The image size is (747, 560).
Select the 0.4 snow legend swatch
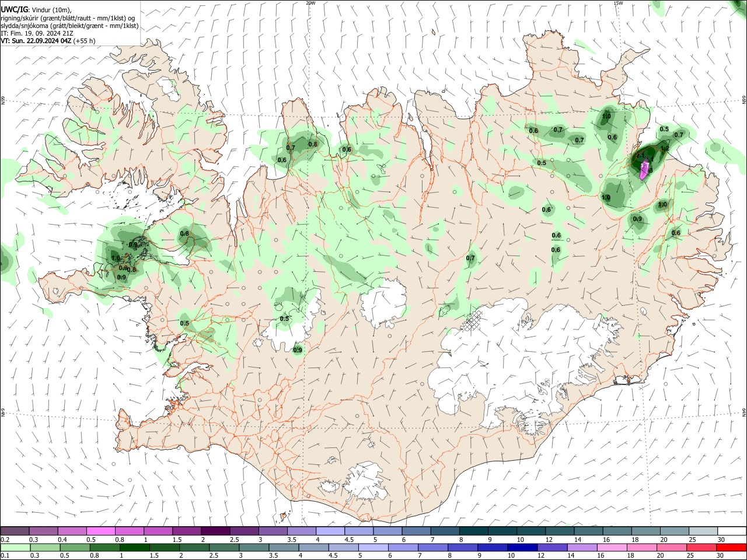click(x=72, y=531)
